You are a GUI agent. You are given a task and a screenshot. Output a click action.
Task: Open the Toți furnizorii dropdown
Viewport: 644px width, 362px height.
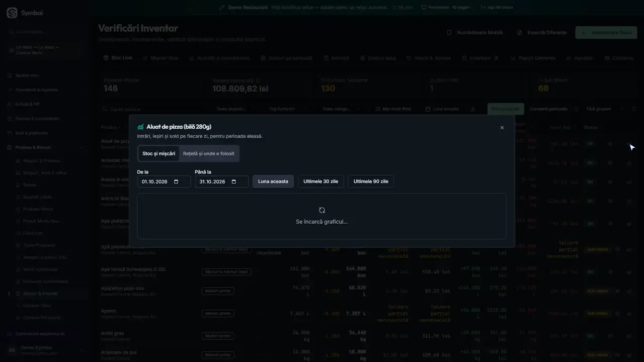pyautogui.click(x=285, y=109)
